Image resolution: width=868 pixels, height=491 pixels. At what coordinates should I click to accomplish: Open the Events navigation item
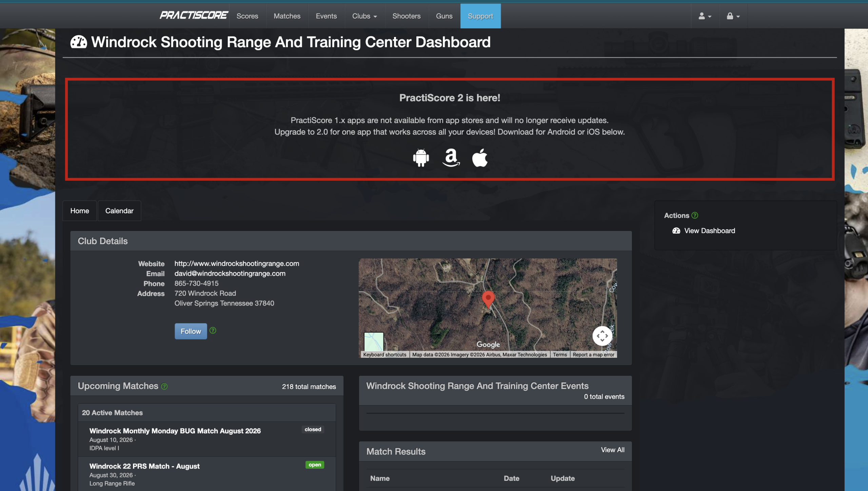(x=326, y=16)
